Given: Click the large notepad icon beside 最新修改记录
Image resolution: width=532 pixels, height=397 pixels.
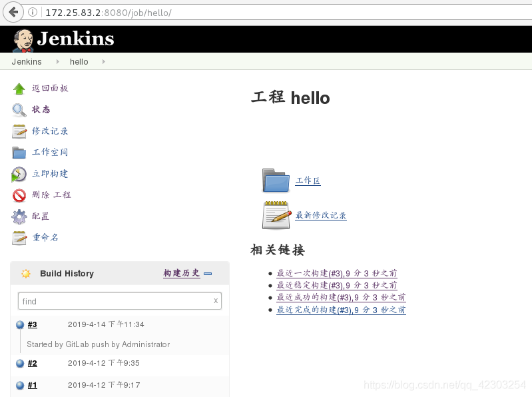Looking at the screenshot, I should pos(277,215).
